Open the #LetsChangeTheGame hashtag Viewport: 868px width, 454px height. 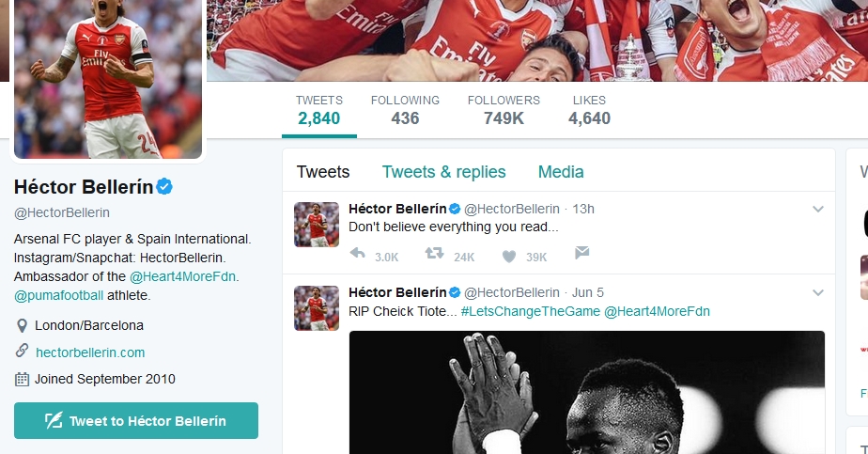coord(530,311)
